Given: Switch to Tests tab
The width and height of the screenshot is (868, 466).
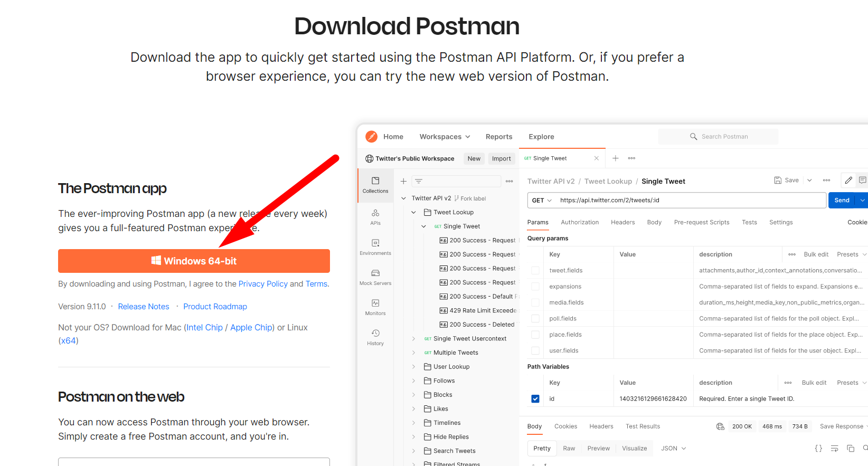Looking at the screenshot, I should [x=749, y=222].
